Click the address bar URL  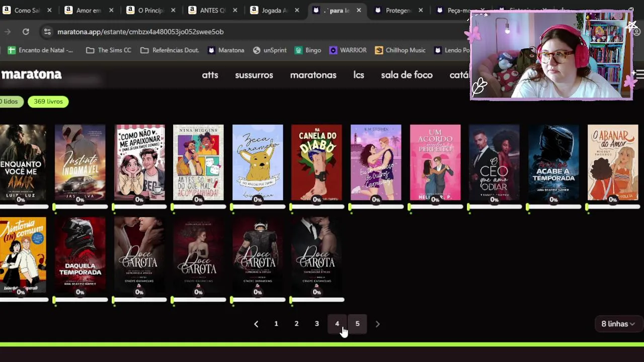[140, 32]
